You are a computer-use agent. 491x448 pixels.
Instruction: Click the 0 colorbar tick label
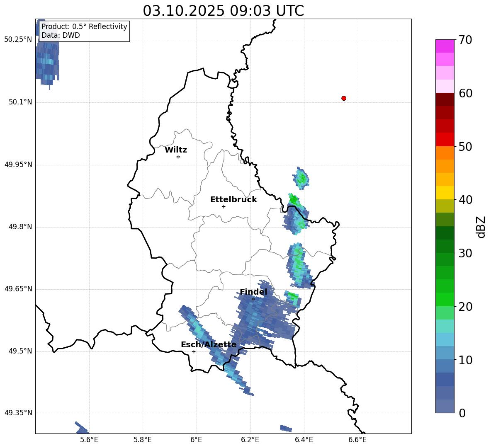462,413
